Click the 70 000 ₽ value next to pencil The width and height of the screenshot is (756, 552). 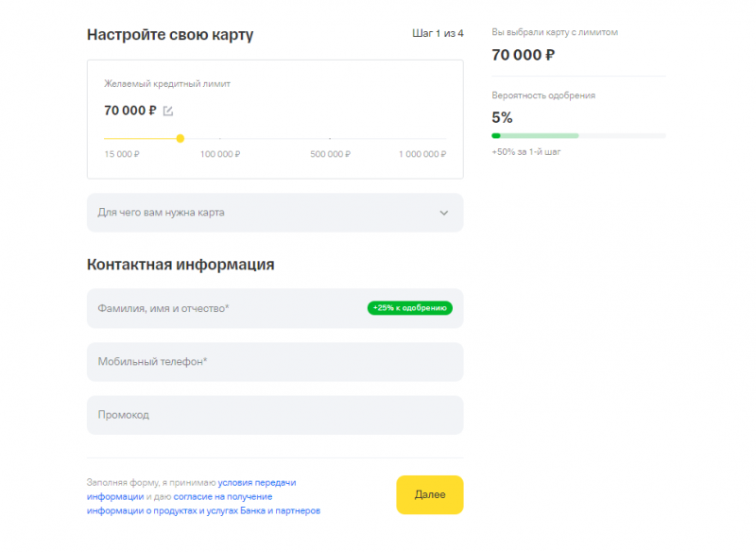[x=130, y=111]
